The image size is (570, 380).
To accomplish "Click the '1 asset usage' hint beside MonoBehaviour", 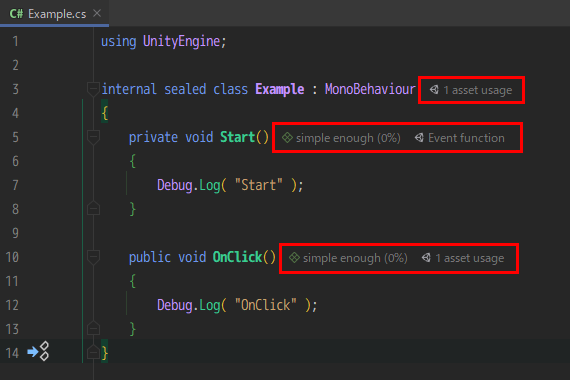I will 478,90.
